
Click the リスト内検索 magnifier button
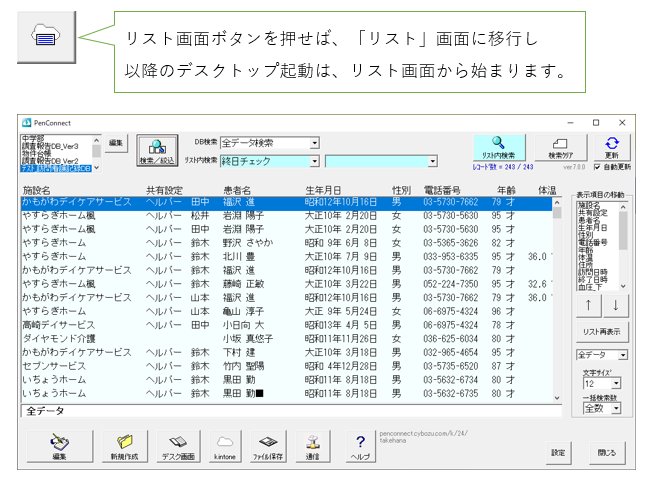[x=499, y=148]
